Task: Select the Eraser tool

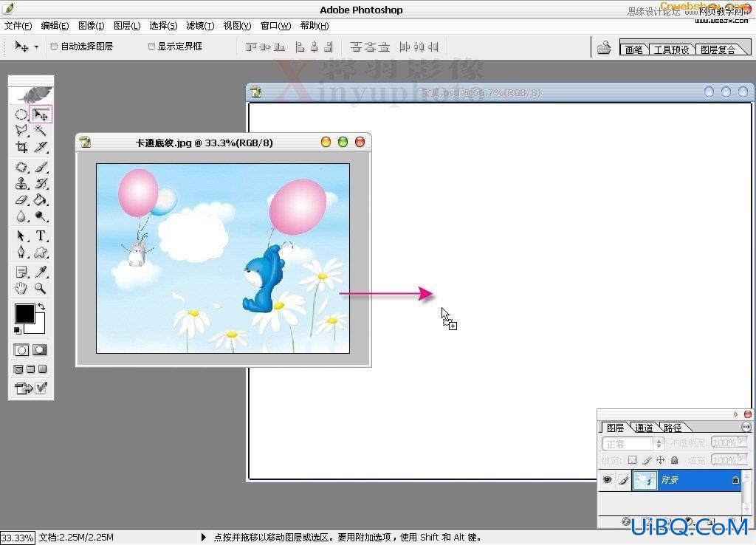Action: click(x=21, y=199)
